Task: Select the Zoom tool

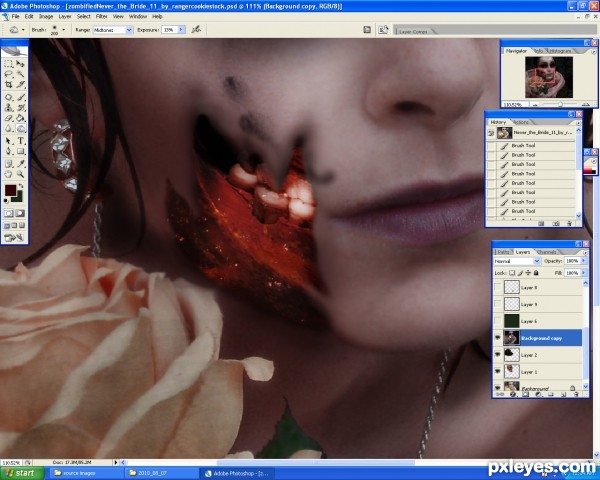Action: pos(20,174)
